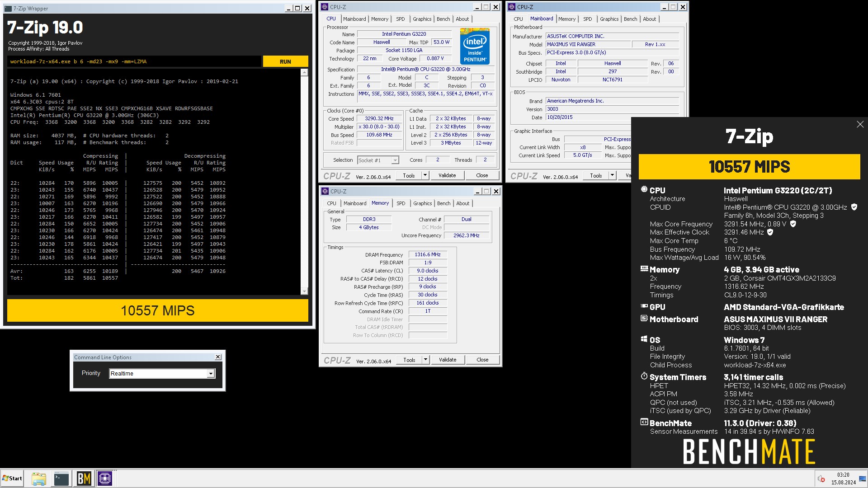Click Validate in the Memory CPU-Z window
868x488 pixels.
pyautogui.click(x=448, y=360)
